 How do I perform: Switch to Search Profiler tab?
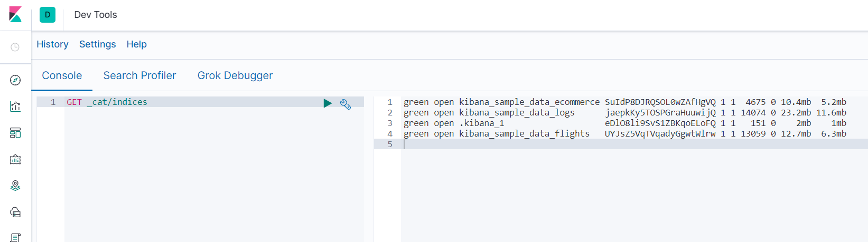[139, 75]
